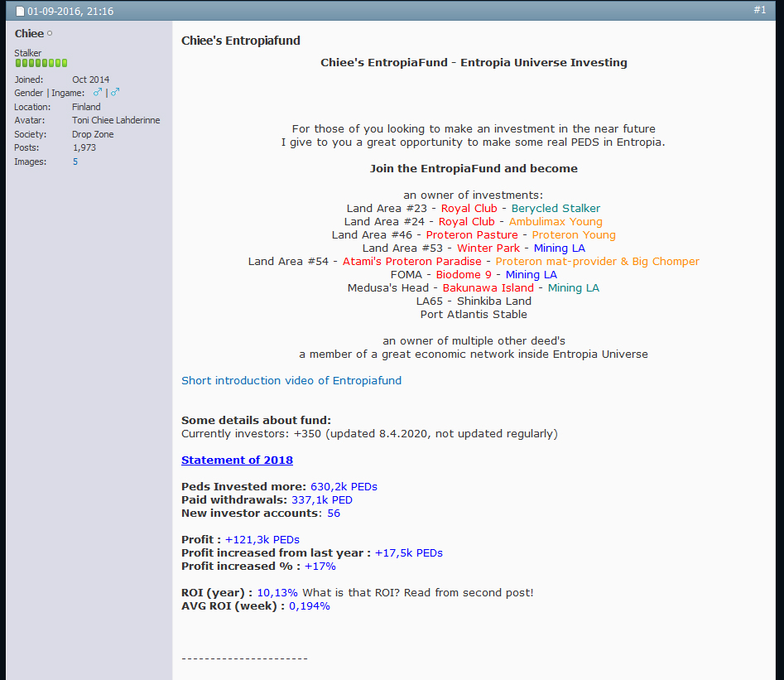Click the Winter Park text

click(488, 248)
